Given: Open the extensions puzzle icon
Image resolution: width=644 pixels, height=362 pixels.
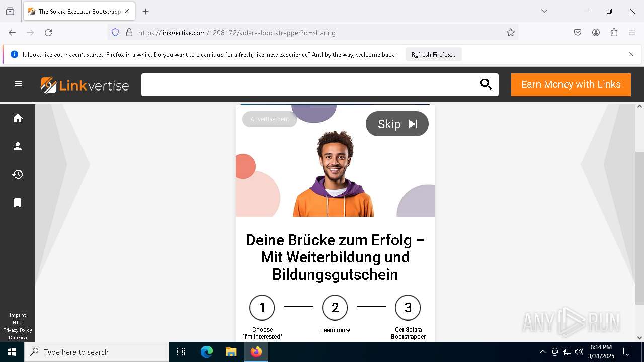Looking at the screenshot, I should (x=614, y=33).
